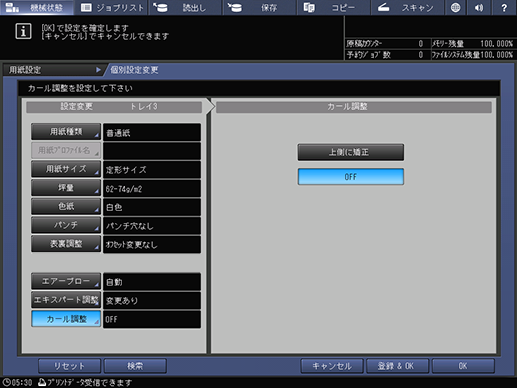This screenshot has width=517, height=388.
Task: Click the printer data status icon
Action: [42, 382]
